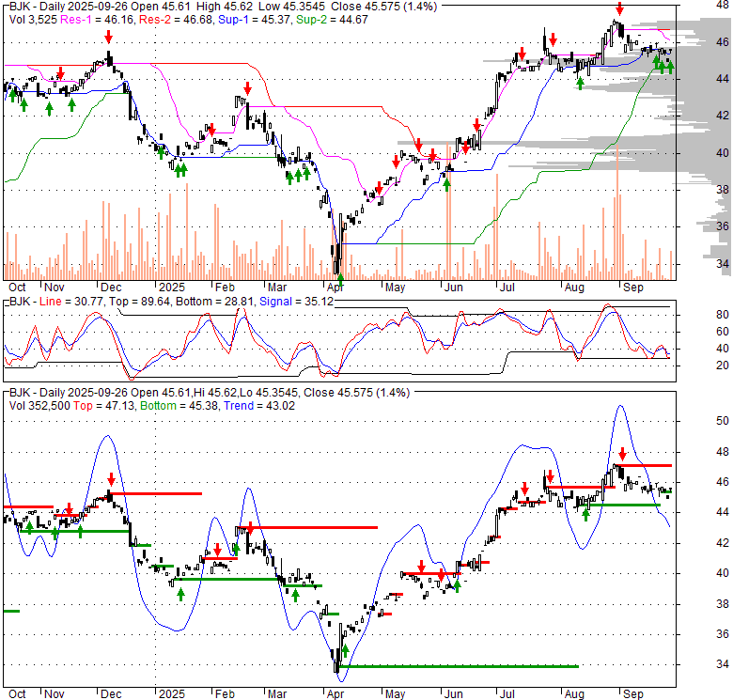The height and width of the screenshot is (700, 733).
Task: Click the 42 price level on top chart scale
Action: (723, 116)
